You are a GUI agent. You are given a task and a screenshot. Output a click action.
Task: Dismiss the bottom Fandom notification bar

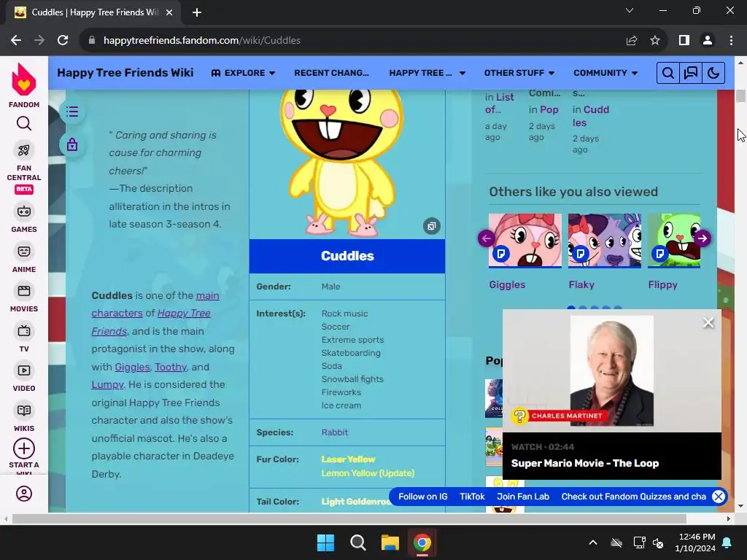[x=719, y=497]
